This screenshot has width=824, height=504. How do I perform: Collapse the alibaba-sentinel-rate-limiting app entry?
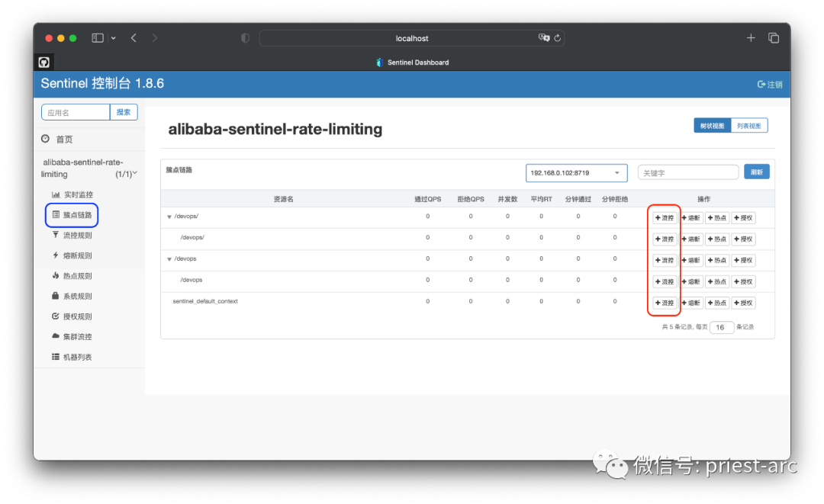(89, 168)
